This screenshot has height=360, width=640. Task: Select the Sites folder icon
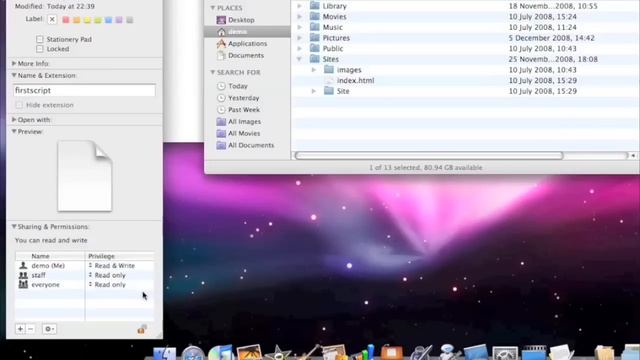coord(315,59)
